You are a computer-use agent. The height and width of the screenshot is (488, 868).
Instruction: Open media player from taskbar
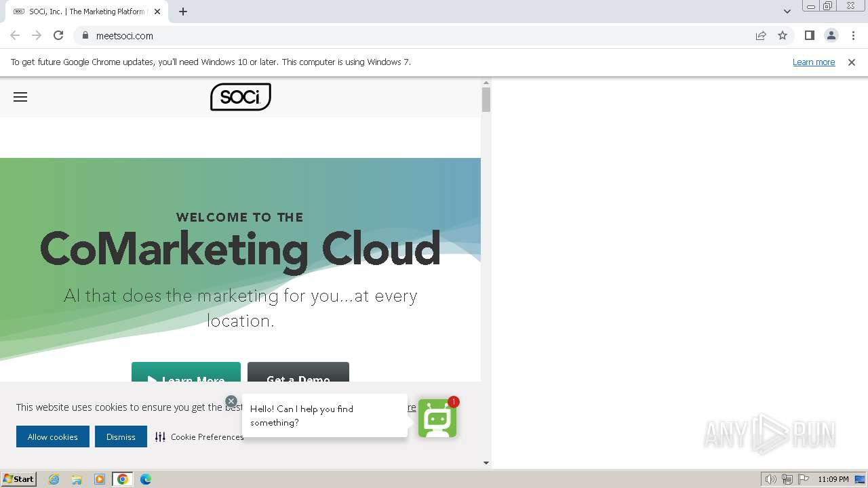tap(100, 479)
